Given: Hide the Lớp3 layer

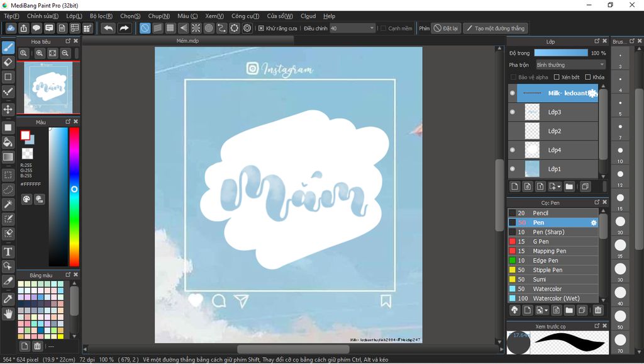Looking at the screenshot, I should [x=512, y=112].
